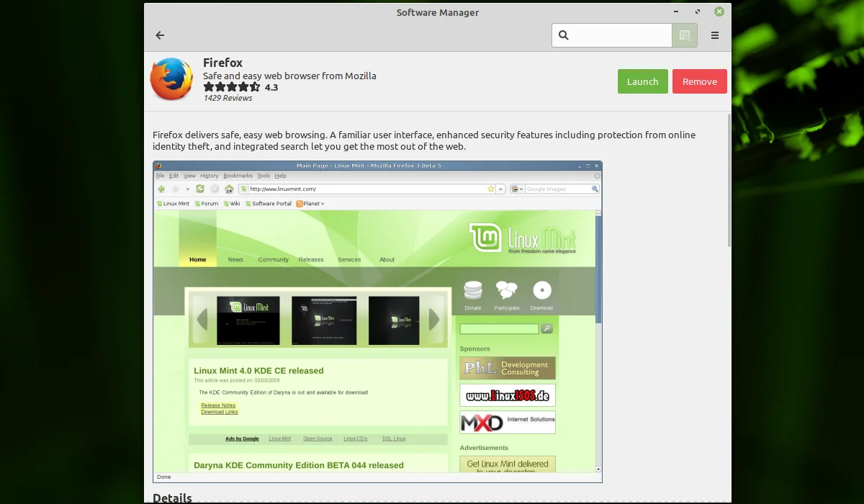Remove Firefox using the red button
The height and width of the screenshot is (504, 864).
(x=700, y=81)
